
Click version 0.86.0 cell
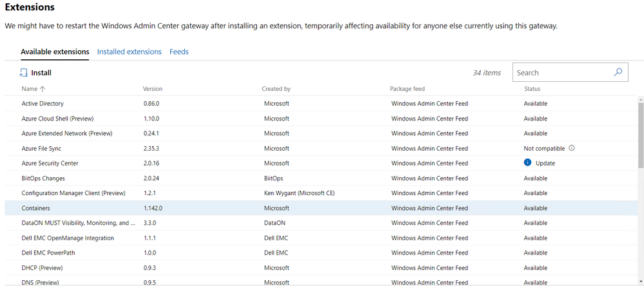point(151,104)
